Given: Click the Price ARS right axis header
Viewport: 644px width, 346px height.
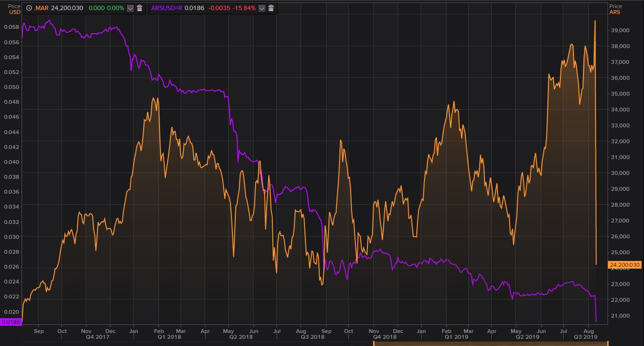Looking at the screenshot, I should (x=616, y=9).
